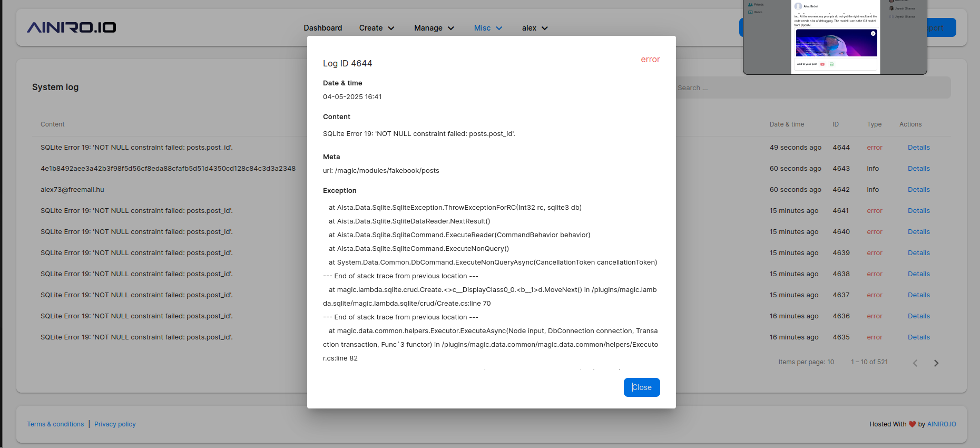Click the info type of log 4642

(x=873, y=190)
